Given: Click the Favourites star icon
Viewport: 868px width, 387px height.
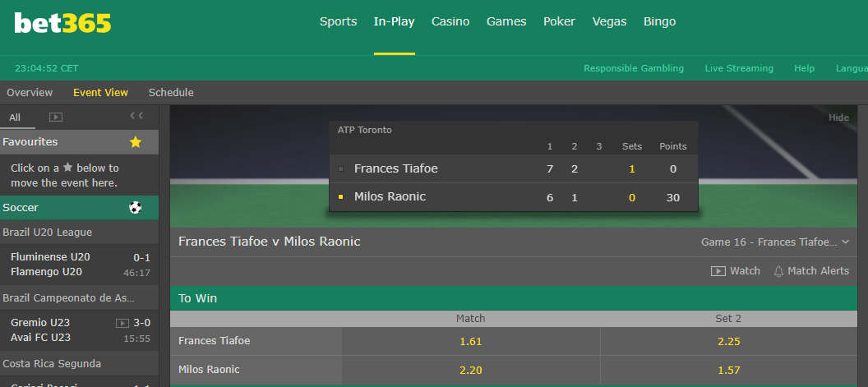Looking at the screenshot, I should pos(136,142).
